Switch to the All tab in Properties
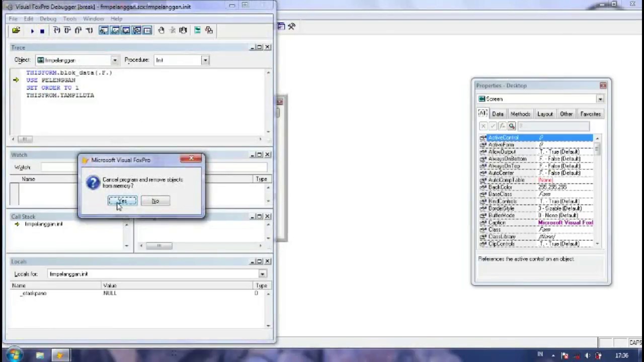The image size is (644, 362). tap(483, 113)
